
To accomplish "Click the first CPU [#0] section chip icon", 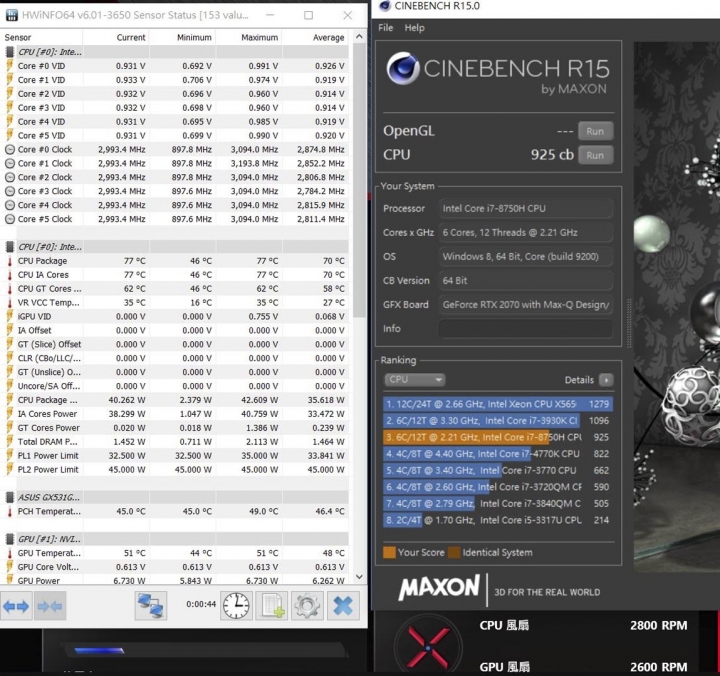I will coord(9,52).
